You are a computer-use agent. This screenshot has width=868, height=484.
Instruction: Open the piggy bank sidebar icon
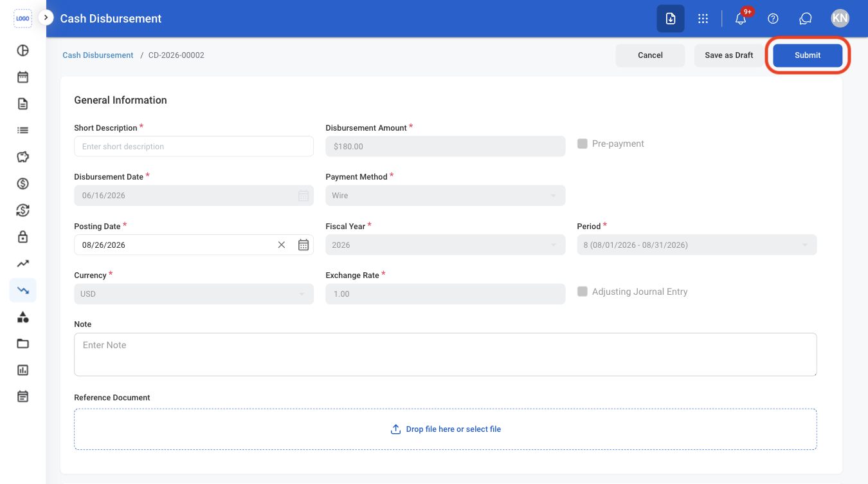pyautogui.click(x=23, y=157)
